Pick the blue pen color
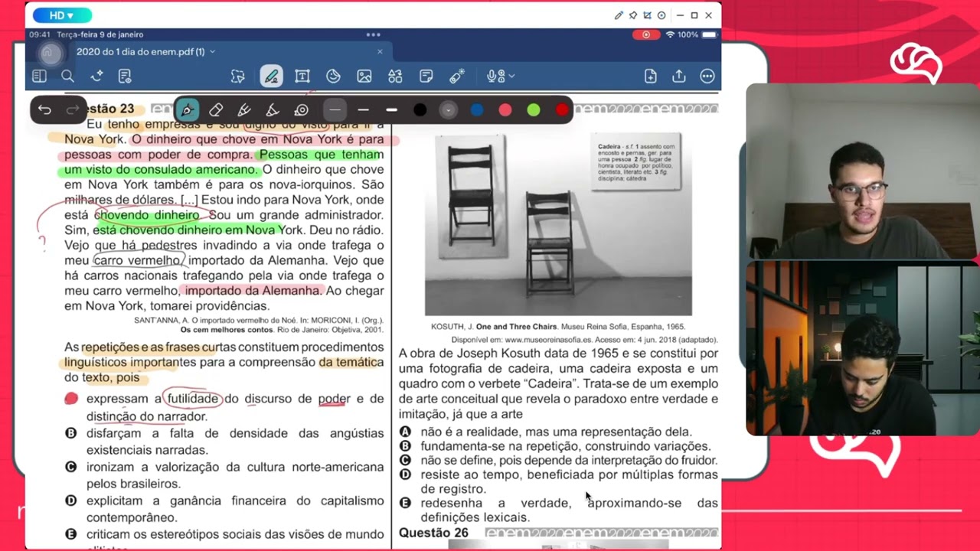The width and height of the screenshot is (980, 551). coord(477,110)
